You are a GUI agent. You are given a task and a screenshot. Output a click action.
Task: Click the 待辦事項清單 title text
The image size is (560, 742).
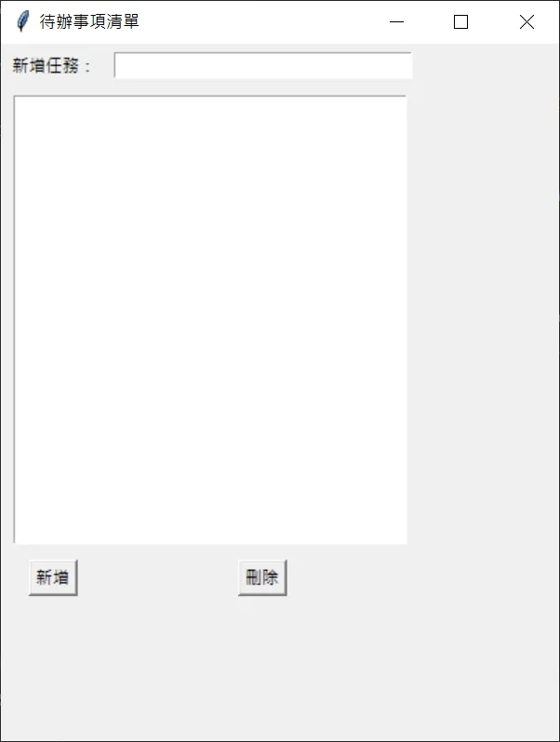click(x=89, y=21)
